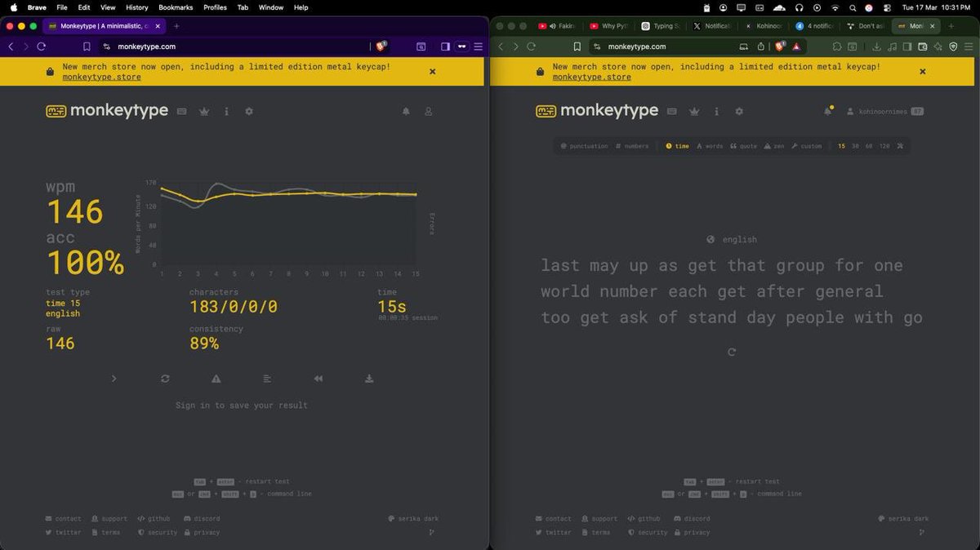The height and width of the screenshot is (550, 980).
Task: Set test duration to 60 seconds
Action: point(870,146)
